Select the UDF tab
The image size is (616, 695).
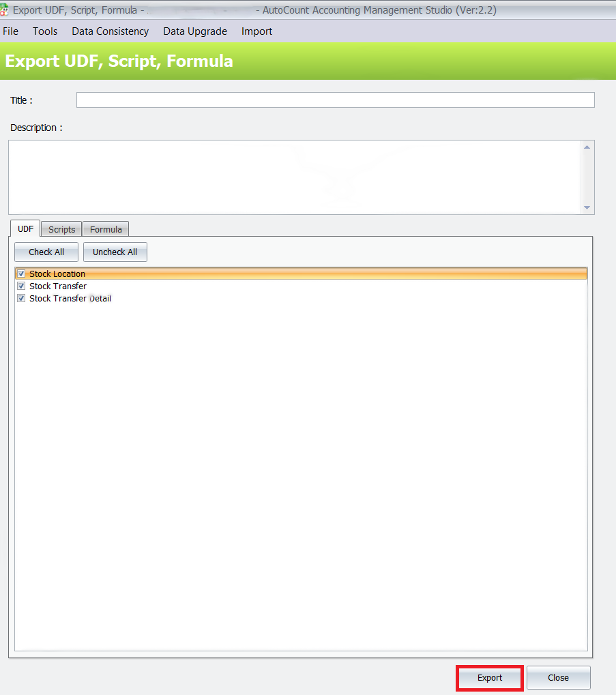click(25, 228)
